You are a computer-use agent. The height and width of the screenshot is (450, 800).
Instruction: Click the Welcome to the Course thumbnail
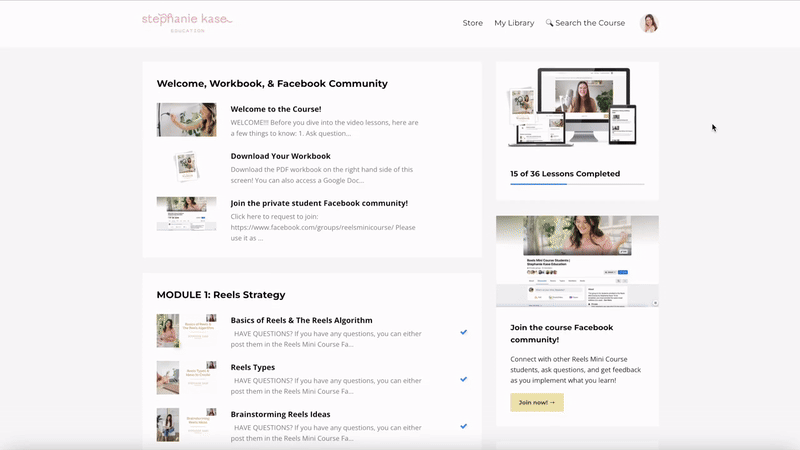(186, 120)
